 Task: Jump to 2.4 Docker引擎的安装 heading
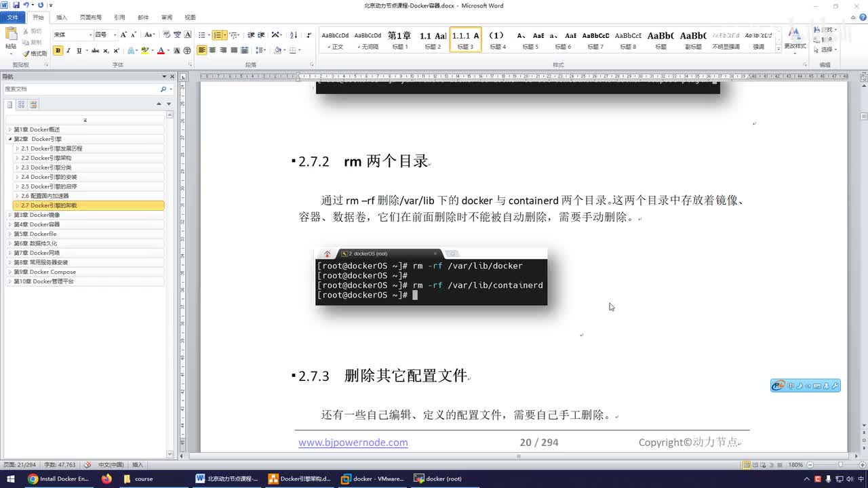click(x=49, y=177)
